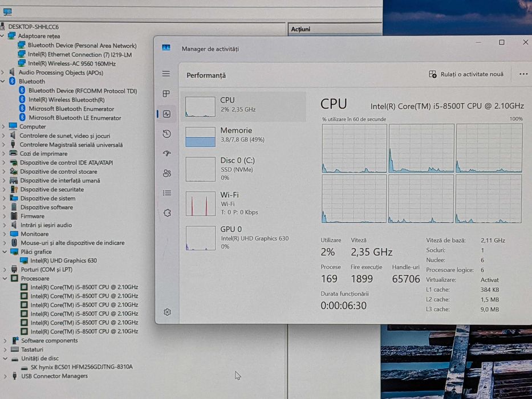Select the GPU 0 performance entry
The image size is (532, 399).
[243, 238]
